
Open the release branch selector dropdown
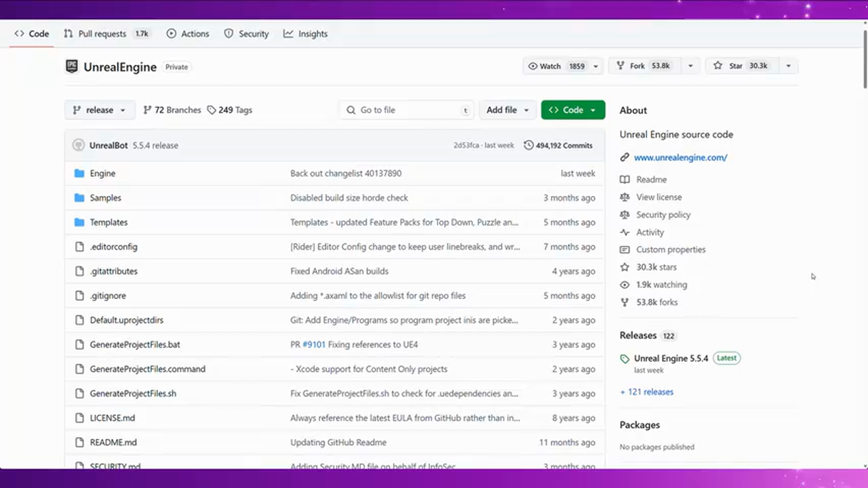click(x=100, y=110)
